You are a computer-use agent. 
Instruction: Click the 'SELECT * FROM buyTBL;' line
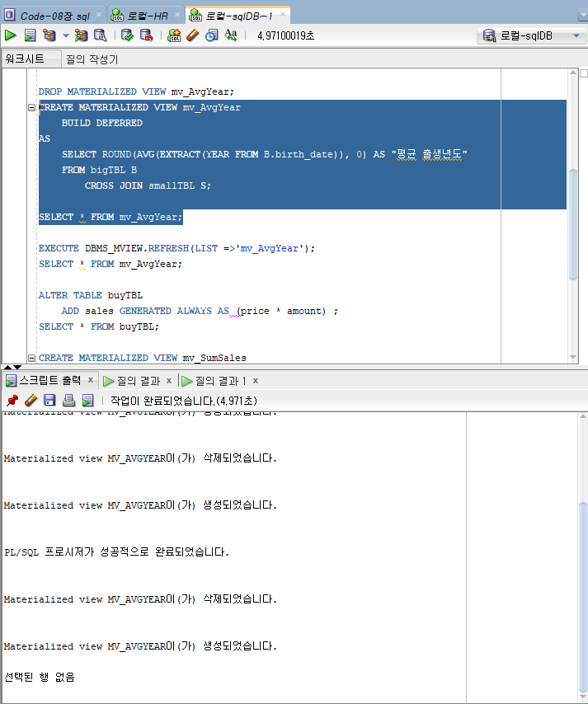(x=99, y=326)
